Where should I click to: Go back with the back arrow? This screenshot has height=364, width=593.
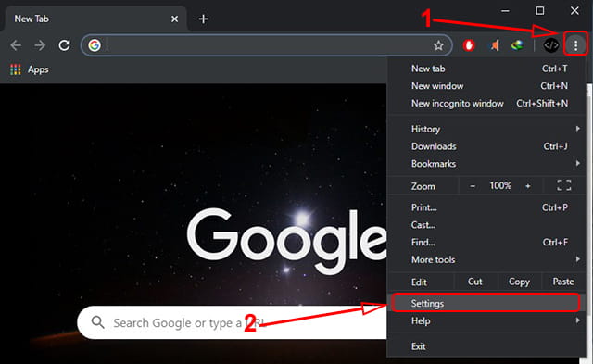point(16,45)
